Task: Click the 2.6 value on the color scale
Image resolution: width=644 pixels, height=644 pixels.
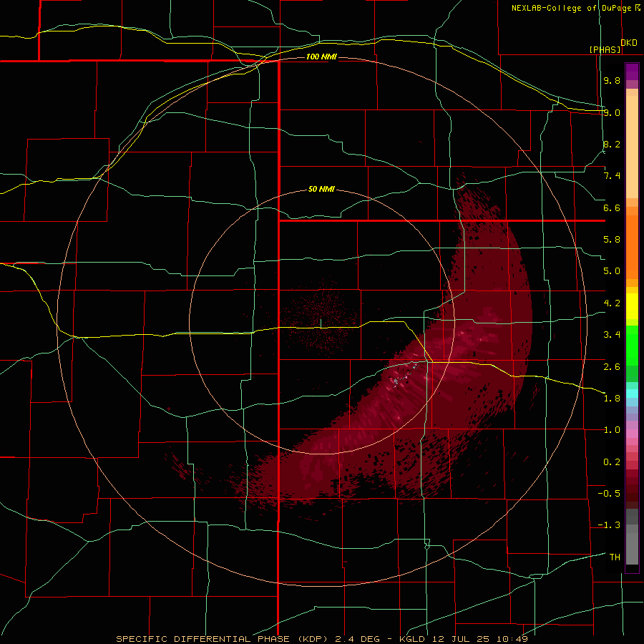Action: (612, 367)
